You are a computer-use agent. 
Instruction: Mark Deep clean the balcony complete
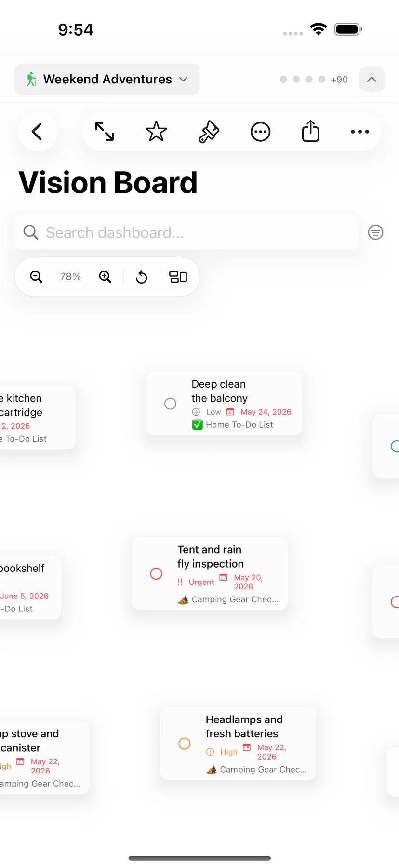pos(170,404)
